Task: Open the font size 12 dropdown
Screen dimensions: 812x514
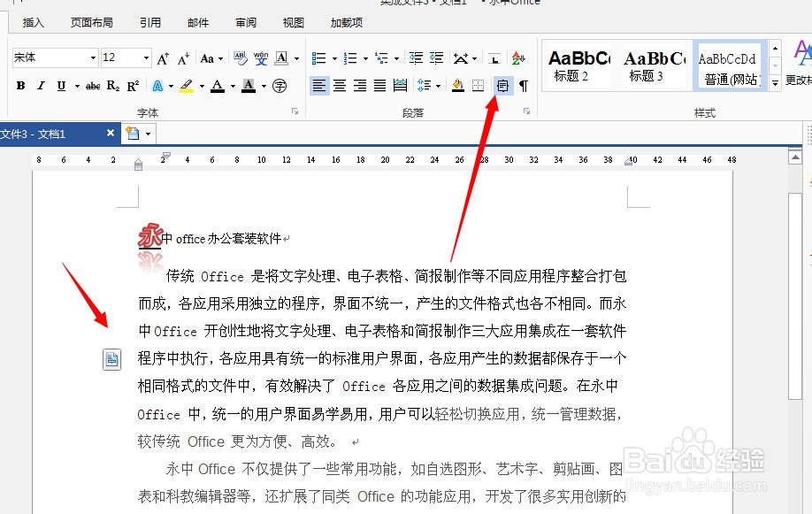Action: point(146,58)
